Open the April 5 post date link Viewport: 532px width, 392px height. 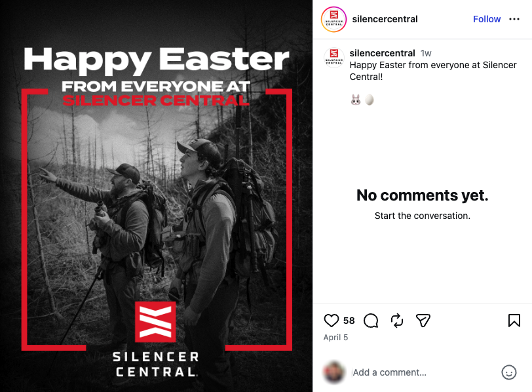[335, 338]
